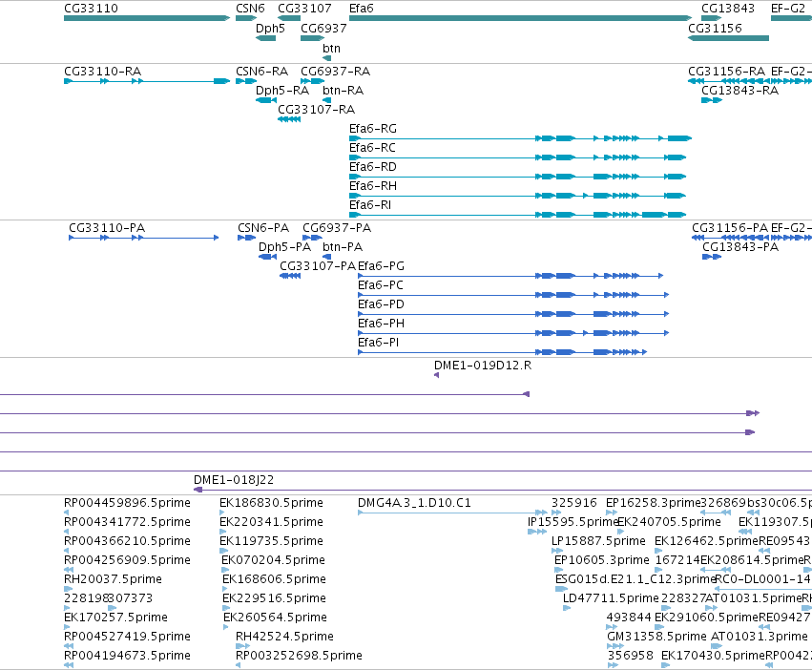This screenshot has height=670, width=812.
Task: Click the RP004459896.5prime EST
Action: (x=66, y=513)
